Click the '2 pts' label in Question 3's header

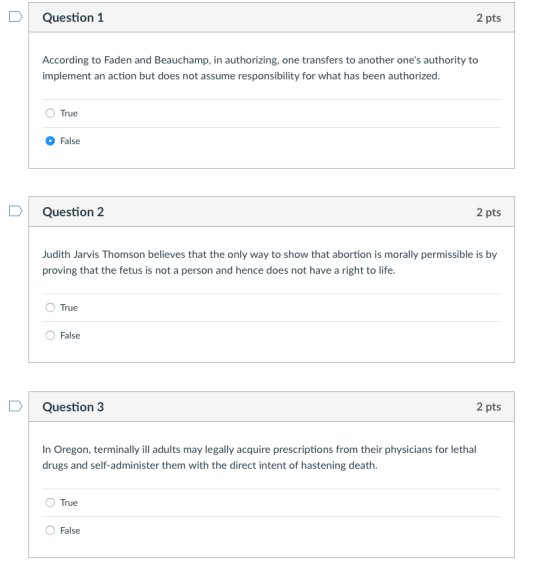tap(489, 407)
